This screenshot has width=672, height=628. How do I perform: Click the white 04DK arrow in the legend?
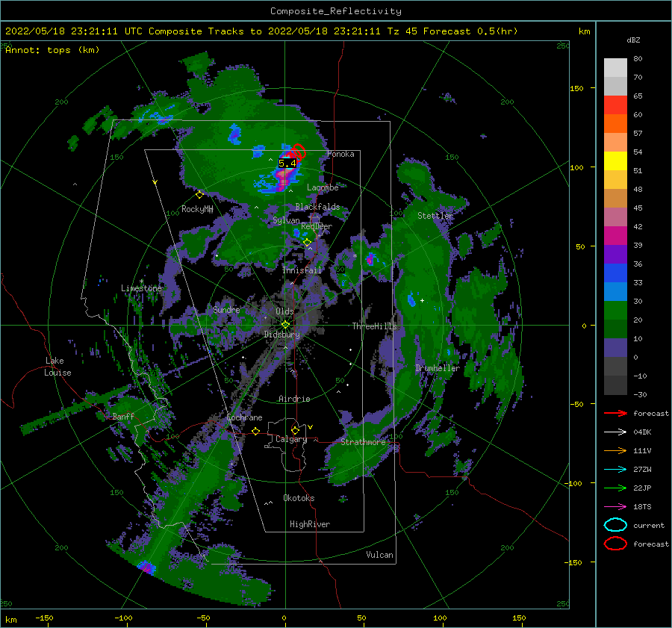coord(615,432)
